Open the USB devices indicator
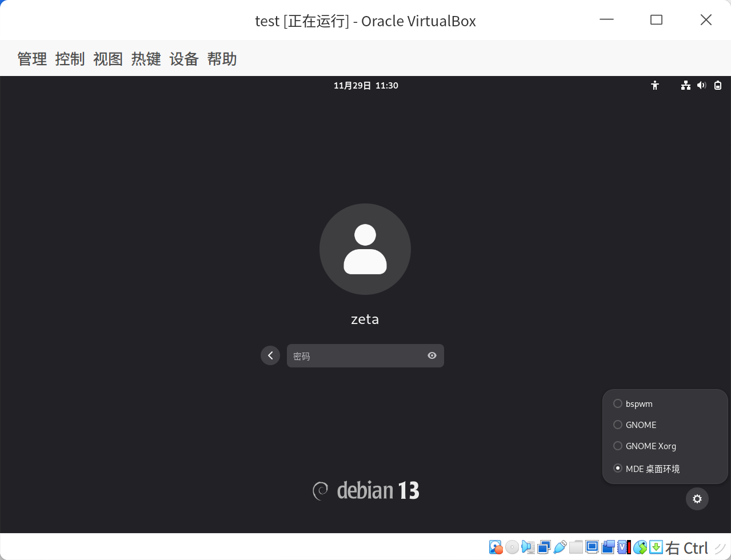This screenshot has width=731, height=560. click(560, 547)
